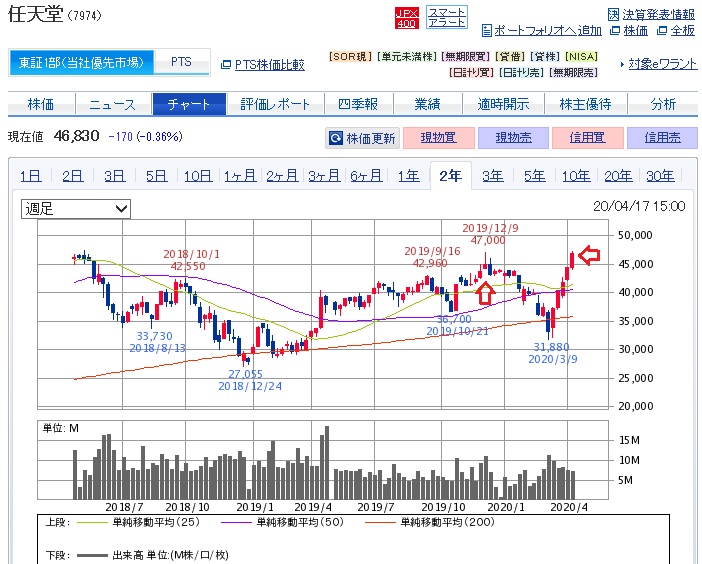Click the 2019/12/9 47,000 high label
The height and width of the screenshot is (564, 702).
pyautogui.click(x=490, y=234)
